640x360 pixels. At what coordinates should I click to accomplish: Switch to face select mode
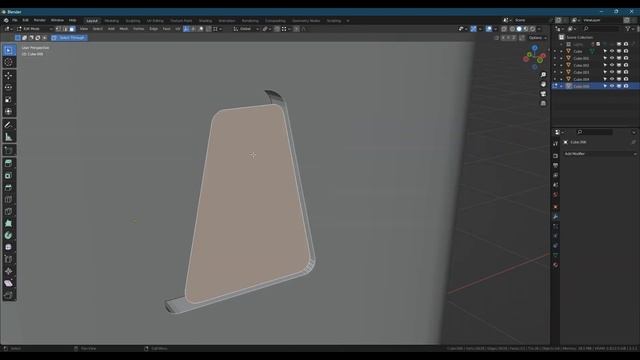72,29
